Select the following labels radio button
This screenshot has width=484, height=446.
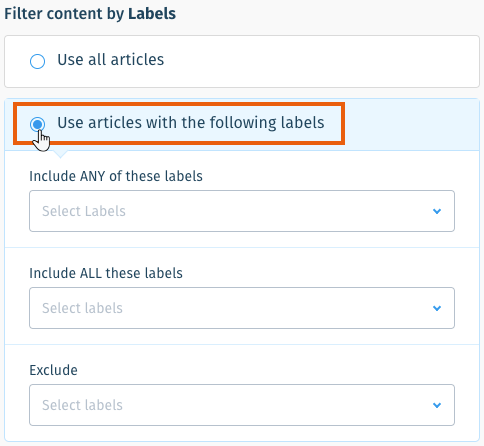coord(37,124)
